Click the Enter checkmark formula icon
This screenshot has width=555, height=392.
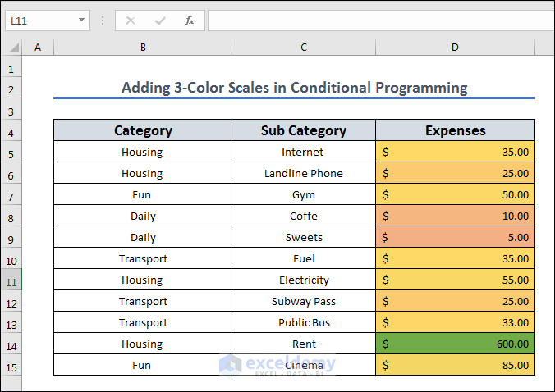[160, 21]
